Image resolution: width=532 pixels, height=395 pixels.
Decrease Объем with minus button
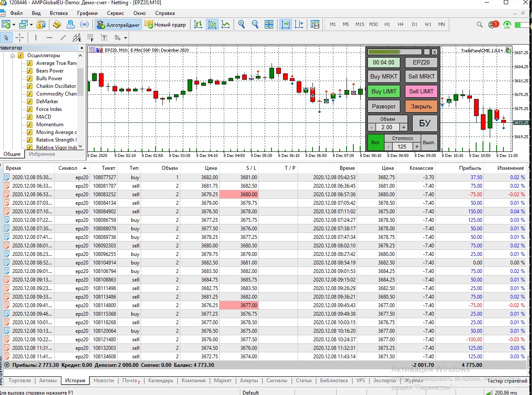(372, 127)
